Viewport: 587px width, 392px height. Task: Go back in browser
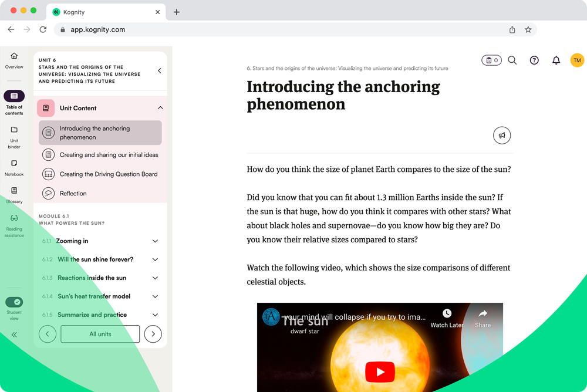(11, 29)
